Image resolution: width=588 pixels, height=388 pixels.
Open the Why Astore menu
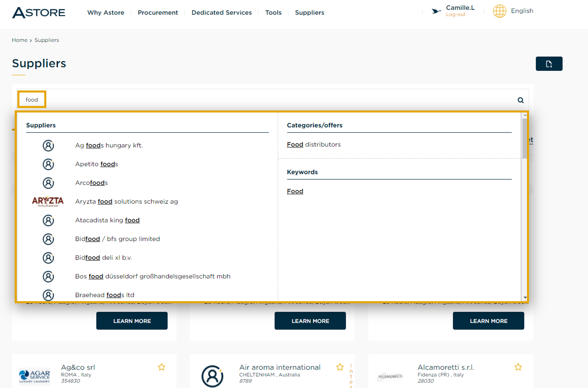(x=106, y=13)
